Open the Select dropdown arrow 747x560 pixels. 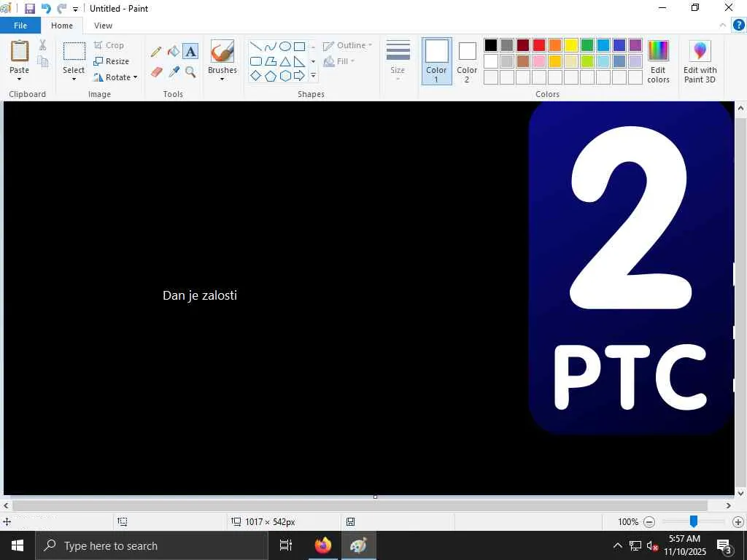coord(74,79)
